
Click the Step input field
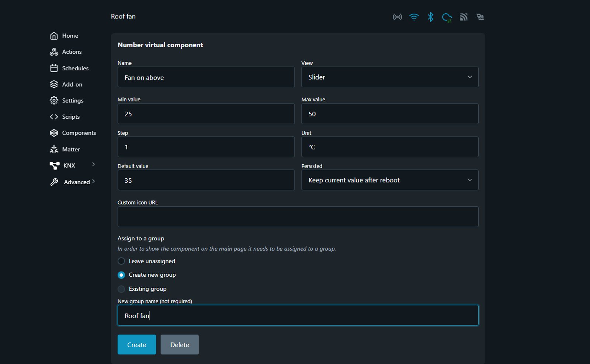click(x=206, y=147)
